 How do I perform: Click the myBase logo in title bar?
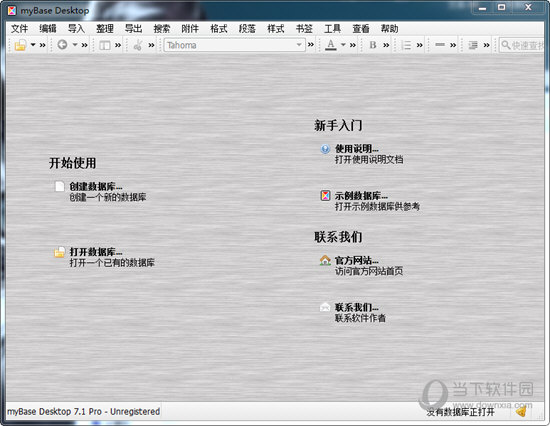12,11
